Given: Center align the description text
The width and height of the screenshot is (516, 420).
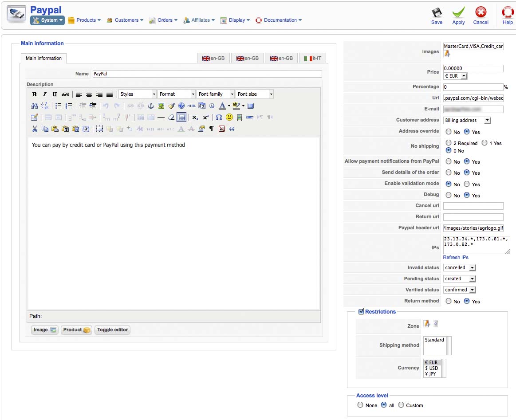Looking at the screenshot, I should (x=89, y=94).
